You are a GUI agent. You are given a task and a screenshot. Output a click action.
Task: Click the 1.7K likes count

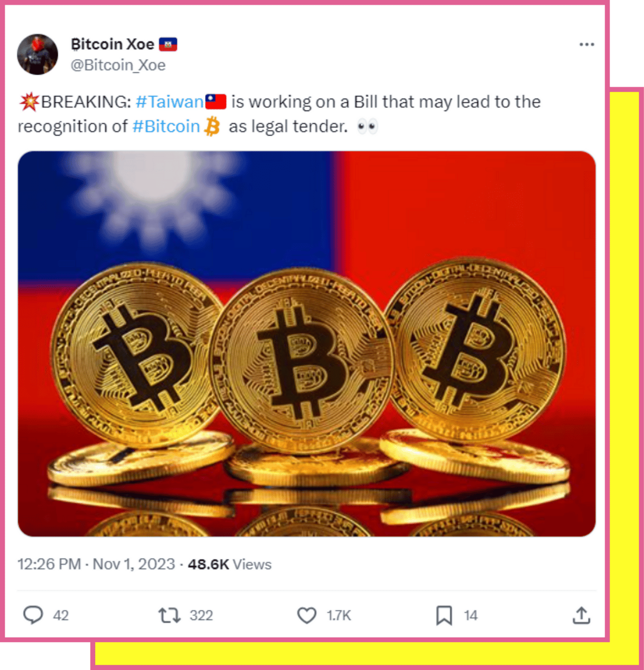339,616
